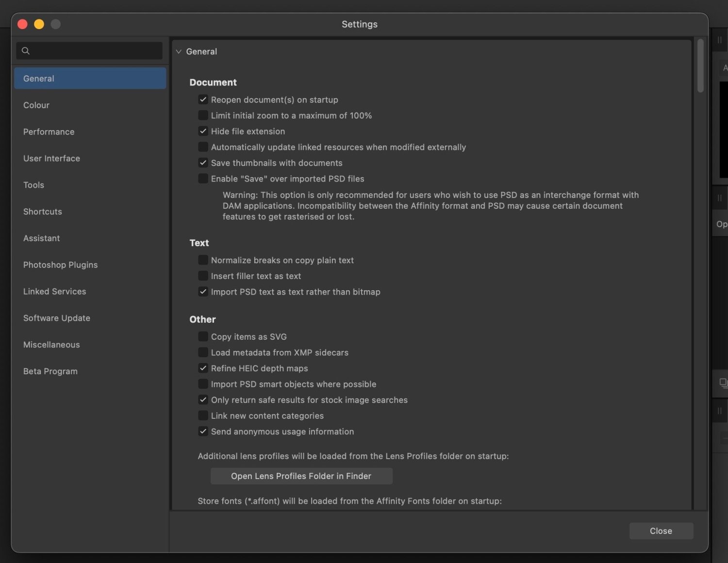Open Photoshop Plugins settings
The image size is (728, 563).
(x=60, y=265)
